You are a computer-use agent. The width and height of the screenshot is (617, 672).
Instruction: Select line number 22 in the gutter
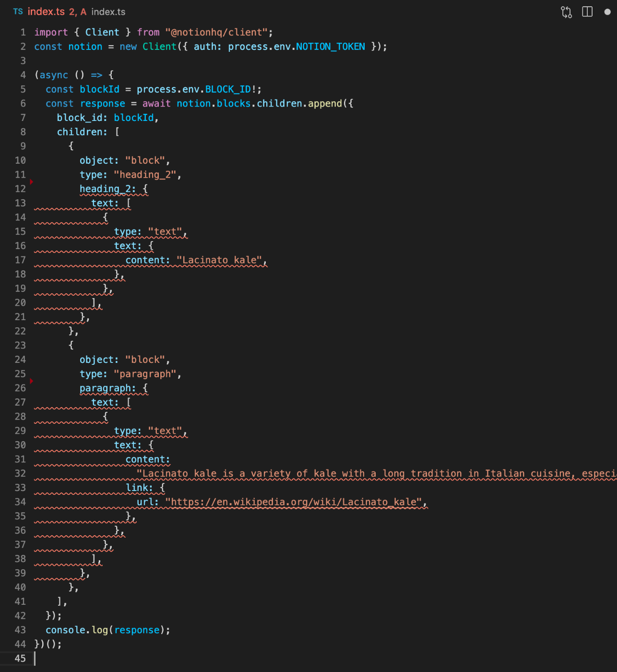[x=20, y=331]
